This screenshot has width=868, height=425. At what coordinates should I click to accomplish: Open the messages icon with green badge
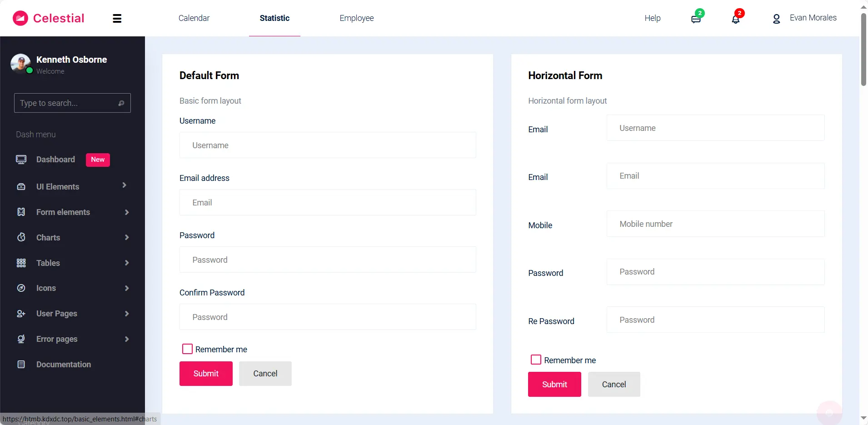click(x=695, y=19)
